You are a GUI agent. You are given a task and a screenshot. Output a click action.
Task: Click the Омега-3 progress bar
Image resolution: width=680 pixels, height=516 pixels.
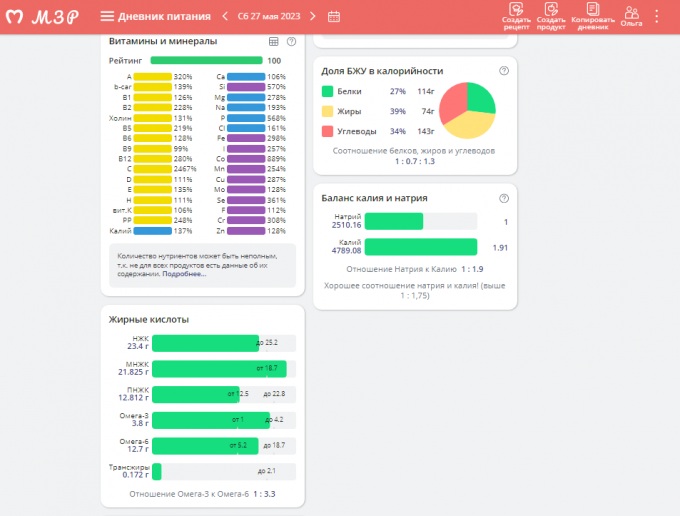[x=210, y=419]
